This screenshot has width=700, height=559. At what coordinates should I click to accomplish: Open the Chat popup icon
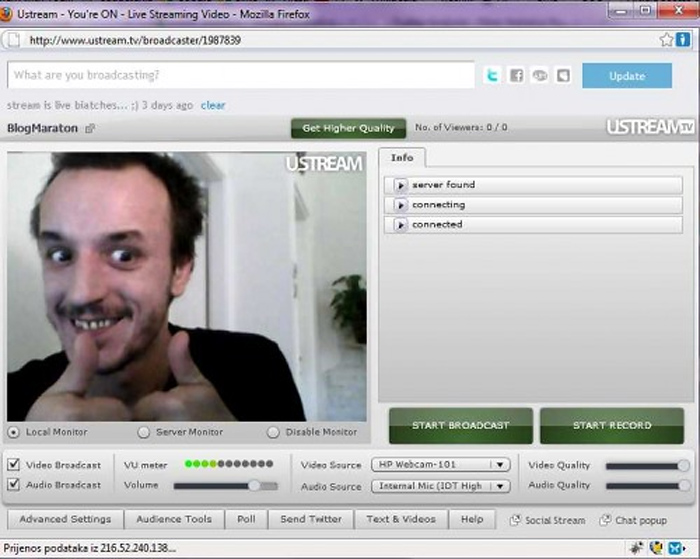(x=606, y=520)
